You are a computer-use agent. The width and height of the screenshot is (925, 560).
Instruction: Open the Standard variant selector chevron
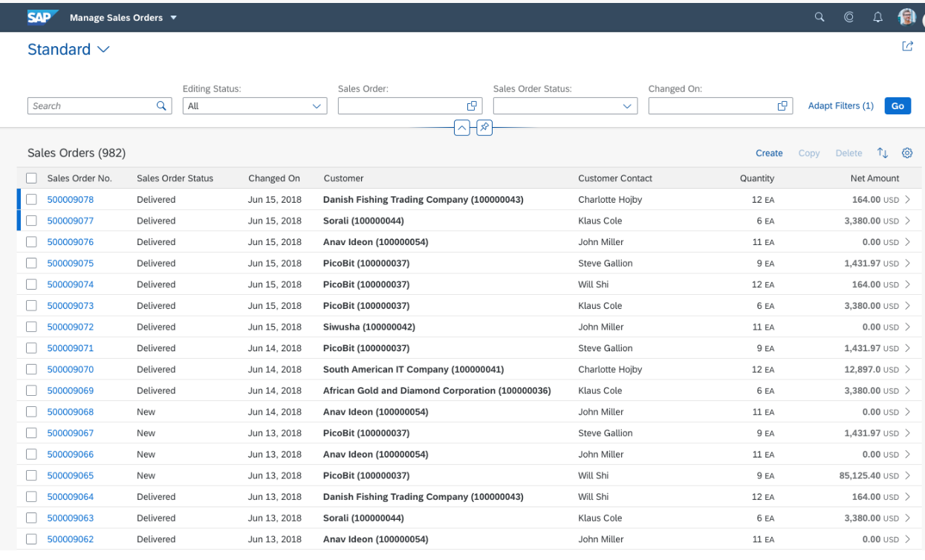[103, 49]
